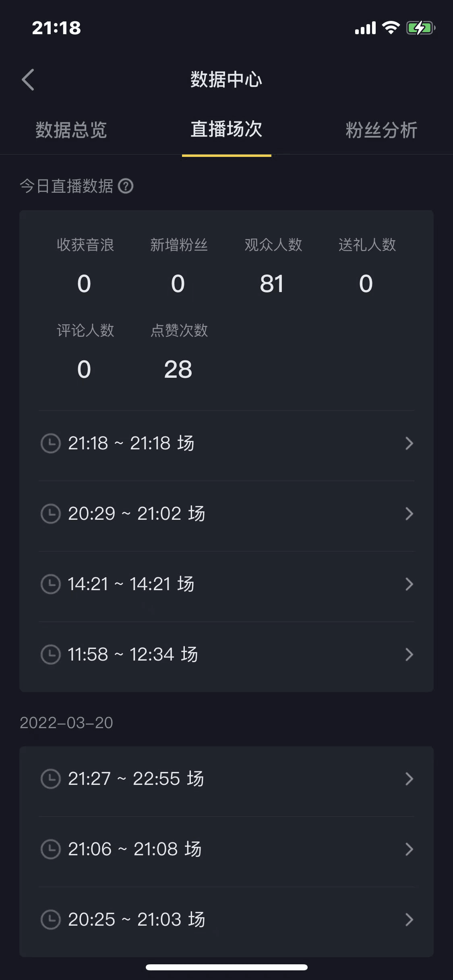Tap the 点赞次数 value 28

coord(178,369)
